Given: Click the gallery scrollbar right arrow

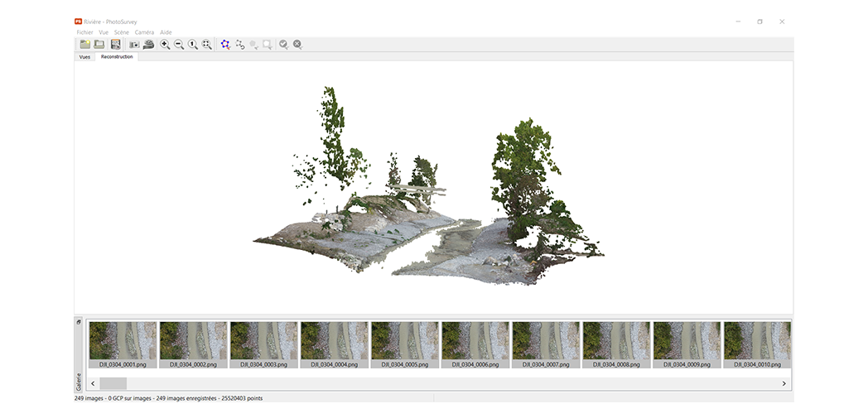Looking at the screenshot, I should pyautogui.click(x=784, y=383).
